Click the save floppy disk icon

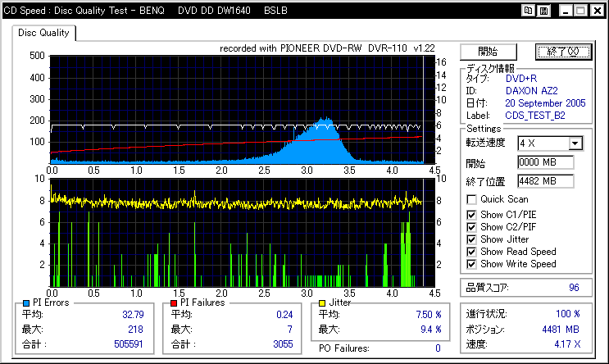coord(543,11)
